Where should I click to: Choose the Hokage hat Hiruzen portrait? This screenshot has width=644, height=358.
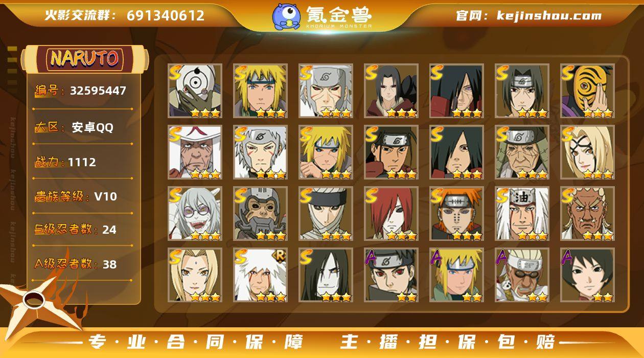(x=195, y=152)
